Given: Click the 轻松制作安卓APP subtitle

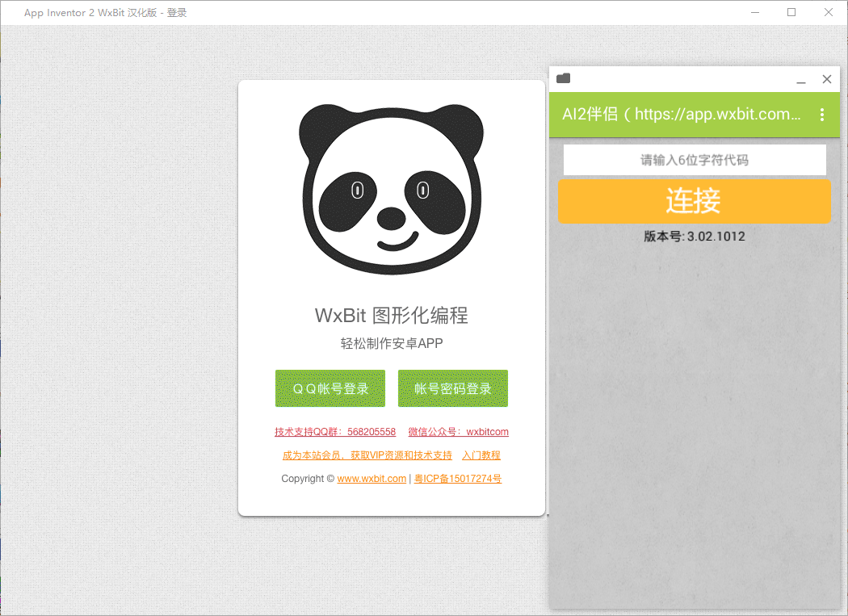Looking at the screenshot, I should [x=392, y=343].
